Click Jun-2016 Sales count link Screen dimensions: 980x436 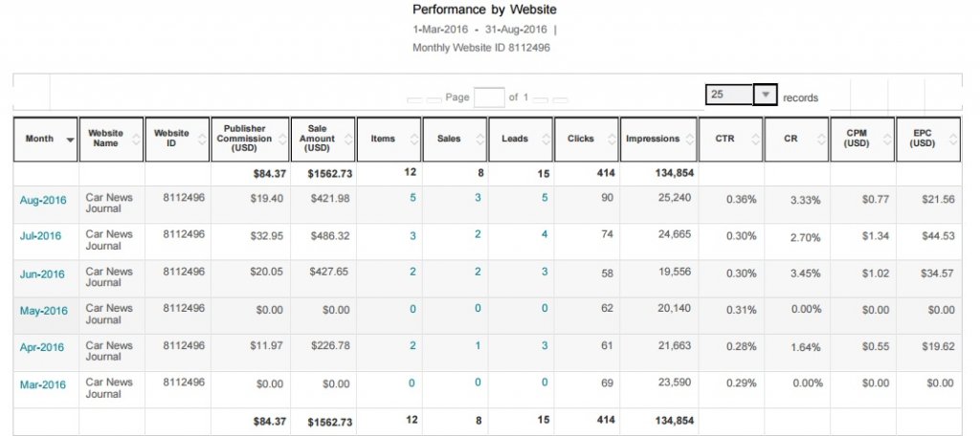tap(479, 272)
